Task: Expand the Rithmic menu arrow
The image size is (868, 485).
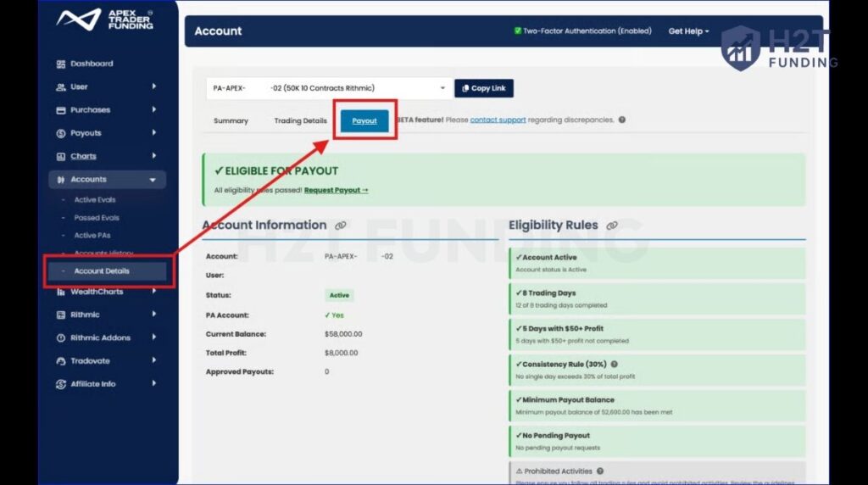Action: coord(154,315)
